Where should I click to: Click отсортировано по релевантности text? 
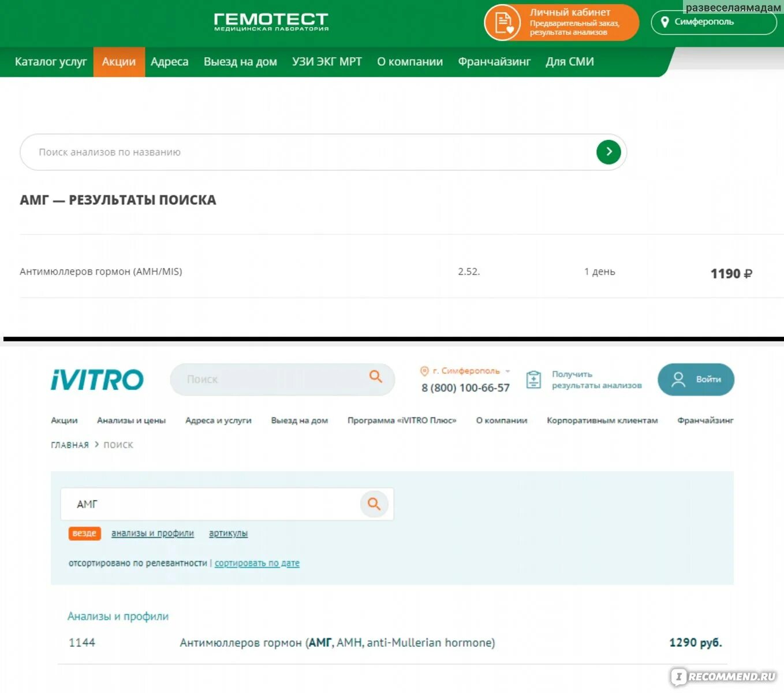point(137,563)
